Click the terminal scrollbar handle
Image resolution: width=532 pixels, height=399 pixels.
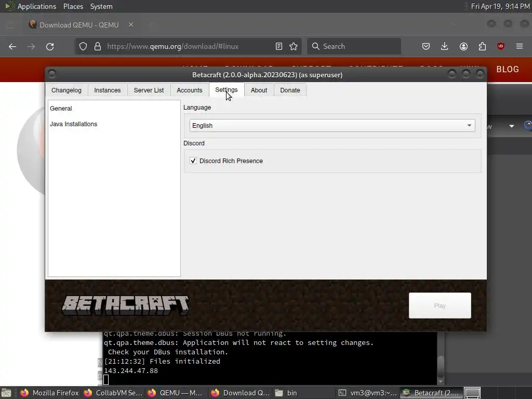tap(441, 365)
